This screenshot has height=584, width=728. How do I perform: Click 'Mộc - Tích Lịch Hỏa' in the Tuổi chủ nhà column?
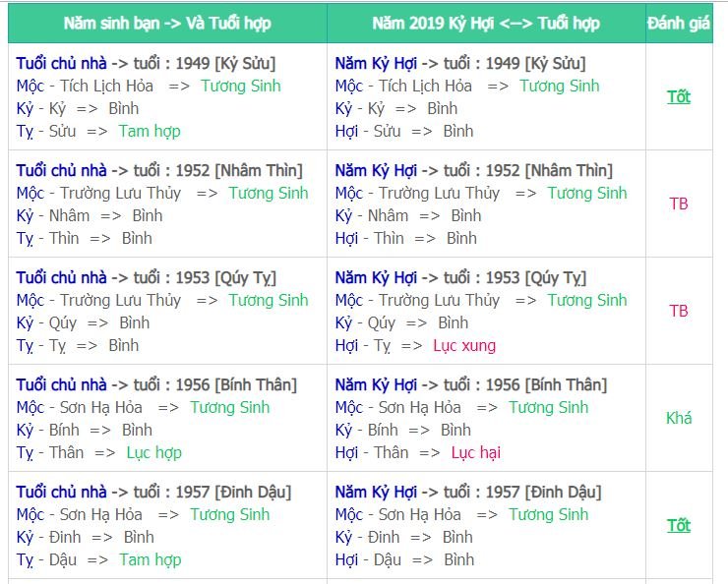(x=85, y=87)
